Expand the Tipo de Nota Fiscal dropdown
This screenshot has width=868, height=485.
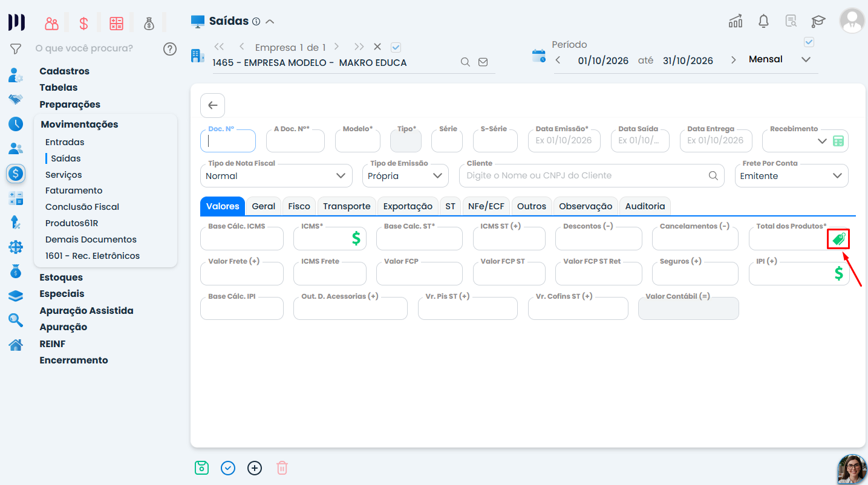pos(276,176)
